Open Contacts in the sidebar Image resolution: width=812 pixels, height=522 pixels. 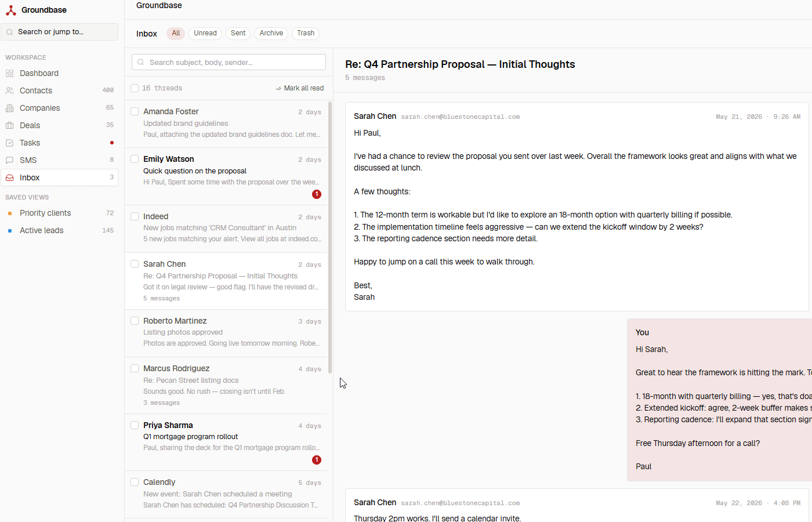pos(60,90)
